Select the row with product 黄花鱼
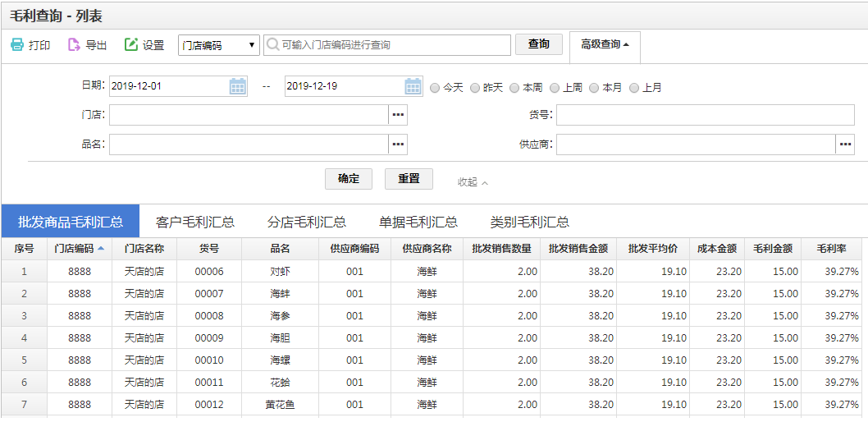Viewport: 868px width, 422px height. 432,404
